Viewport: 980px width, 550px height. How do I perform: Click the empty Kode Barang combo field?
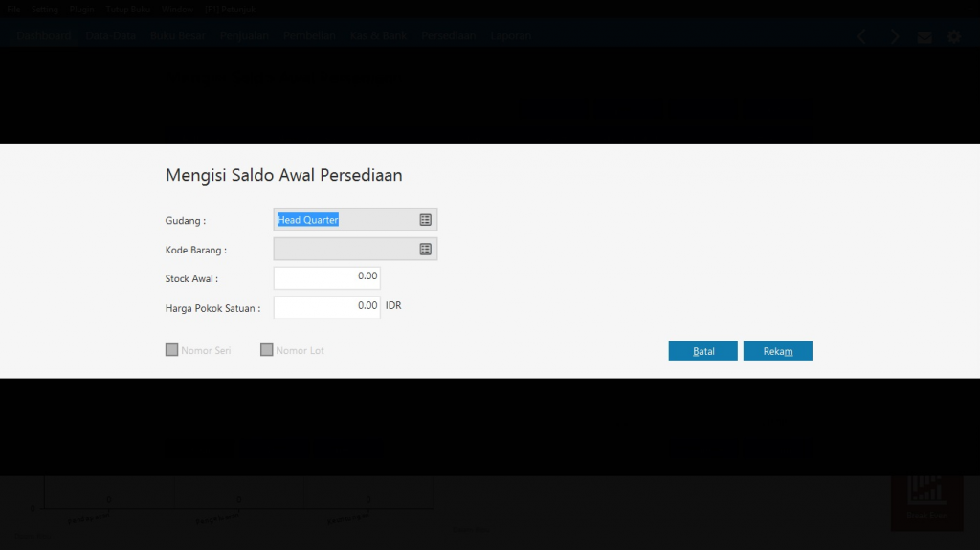[x=345, y=250]
